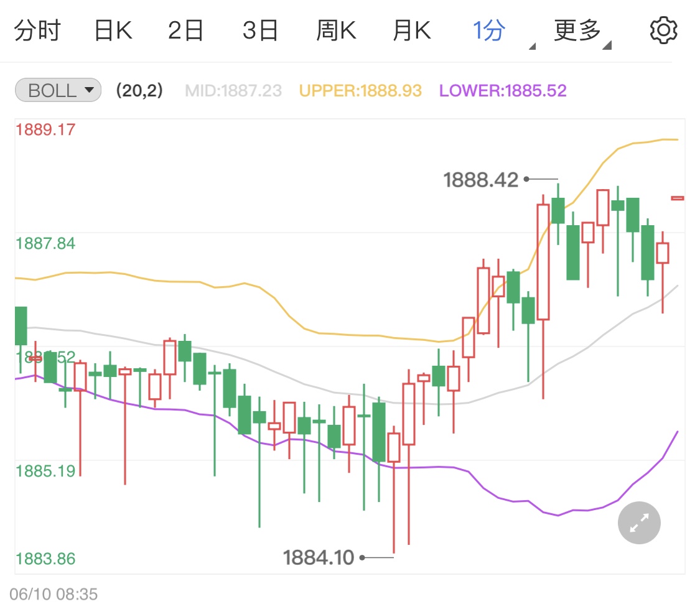
Task: Open the 3日 chart tab
Action: (x=260, y=30)
